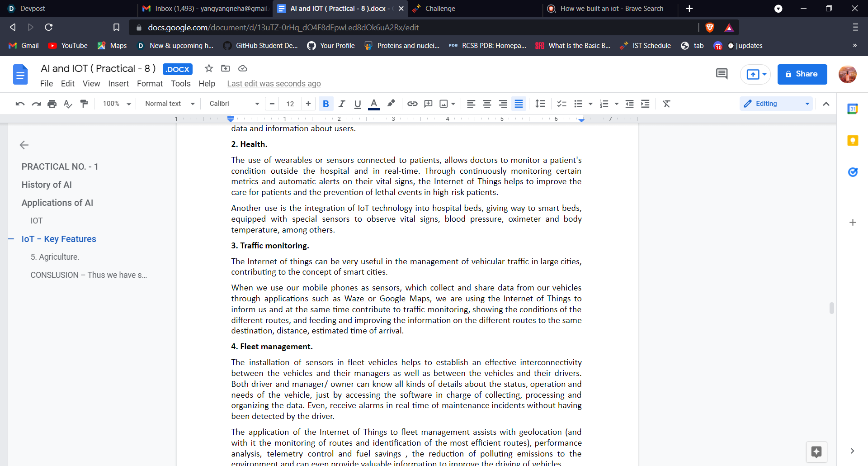Viewport: 868px width, 466px height.
Task: Click the Redo icon in toolbar
Action: [36, 104]
